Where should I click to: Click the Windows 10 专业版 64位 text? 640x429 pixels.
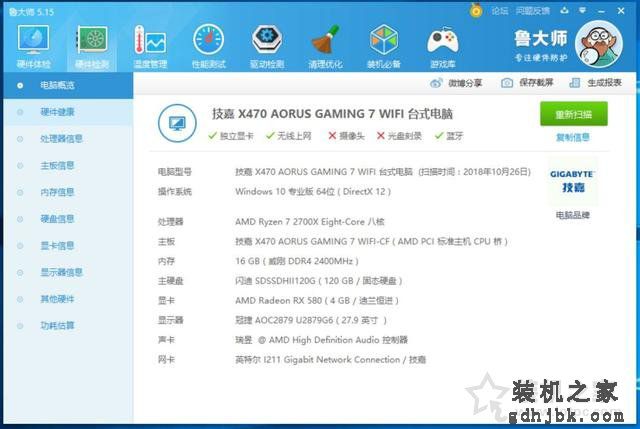pos(313,191)
